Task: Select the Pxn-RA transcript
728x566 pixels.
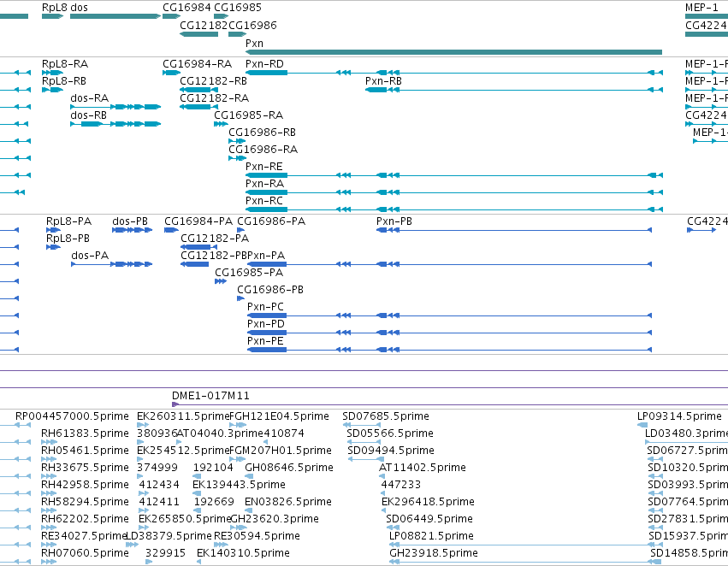Action: tap(454, 192)
